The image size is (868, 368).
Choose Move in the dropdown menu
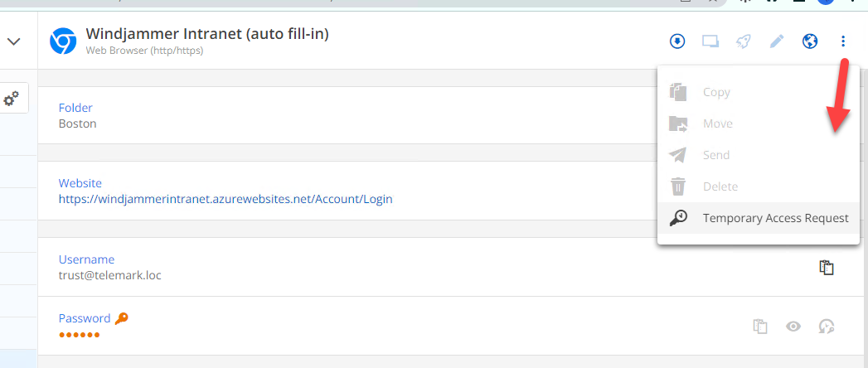717,123
